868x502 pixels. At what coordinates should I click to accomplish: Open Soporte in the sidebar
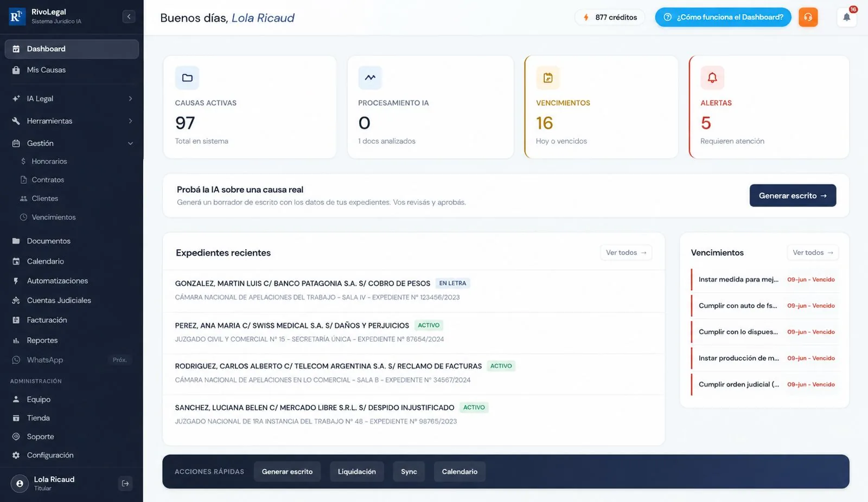coord(72,437)
